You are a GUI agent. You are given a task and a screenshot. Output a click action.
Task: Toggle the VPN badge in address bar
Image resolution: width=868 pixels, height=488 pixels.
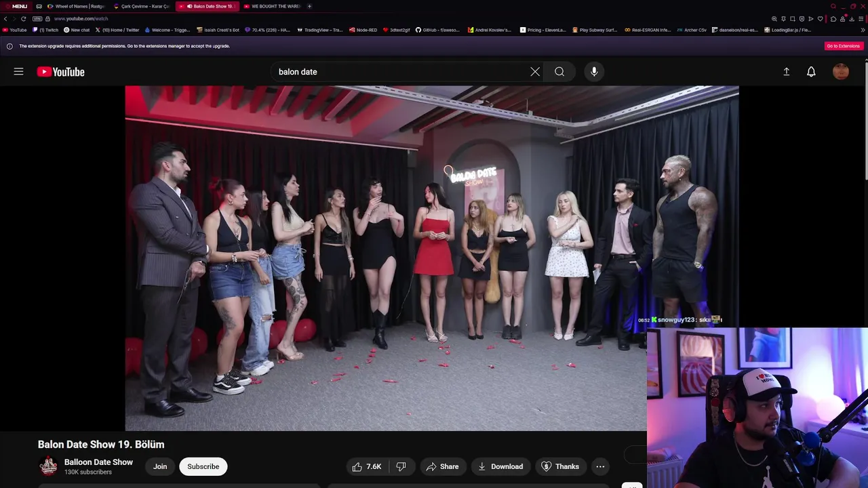point(37,18)
